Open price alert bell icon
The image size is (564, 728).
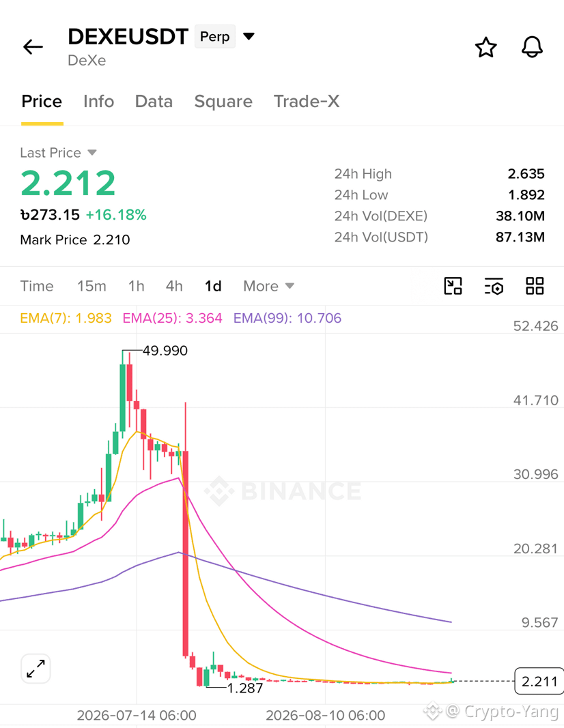[532, 47]
